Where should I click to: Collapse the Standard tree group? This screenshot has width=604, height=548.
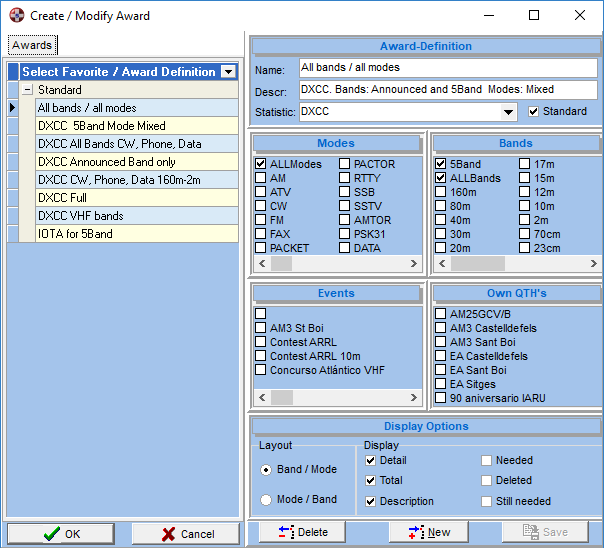click(x=27, y=90)
